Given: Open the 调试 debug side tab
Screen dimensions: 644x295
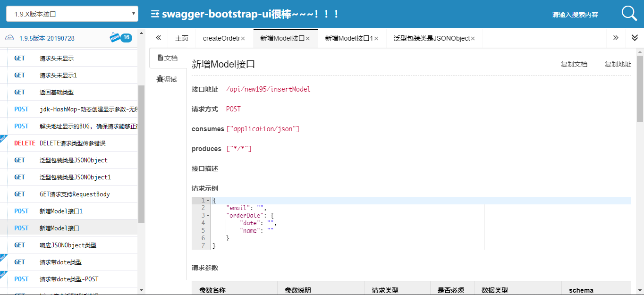Looking at the screenshot, I should [167, 79].
